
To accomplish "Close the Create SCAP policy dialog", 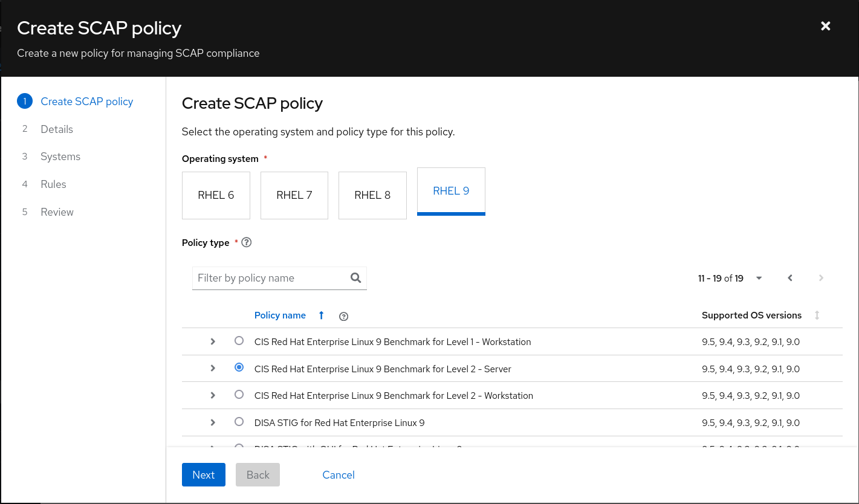I will [825, 26].
